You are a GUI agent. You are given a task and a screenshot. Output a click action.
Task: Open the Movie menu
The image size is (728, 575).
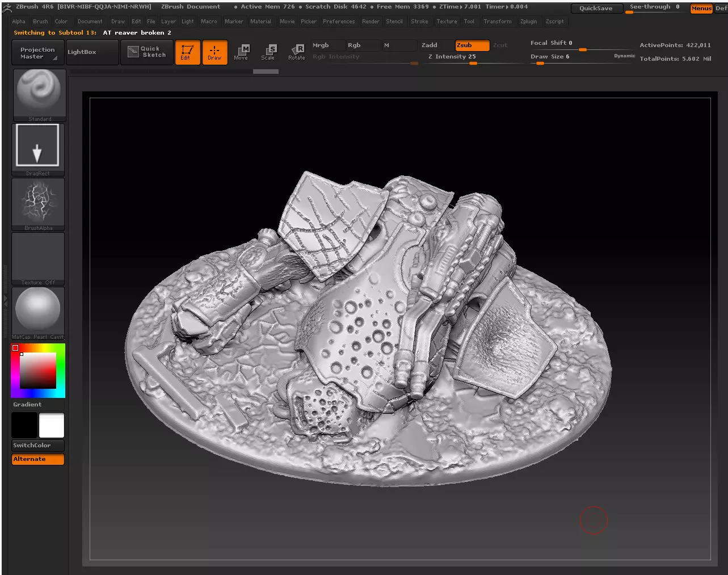287,22
